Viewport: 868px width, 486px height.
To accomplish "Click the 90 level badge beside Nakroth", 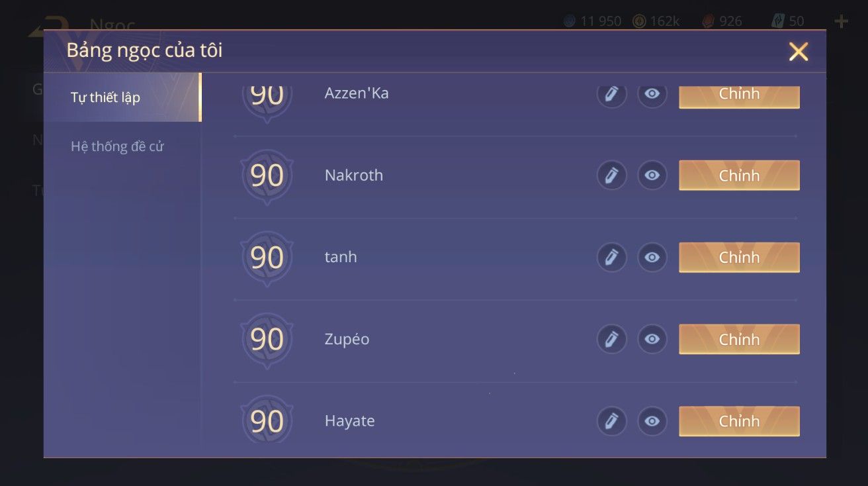I will point(267,177).
